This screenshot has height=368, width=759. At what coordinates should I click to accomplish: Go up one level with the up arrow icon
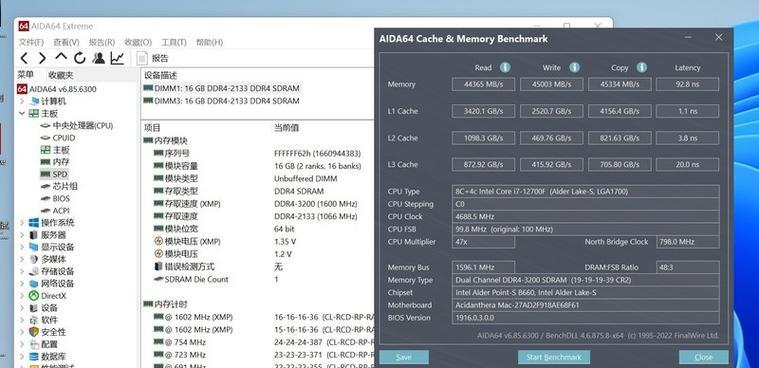tap(61, 57)
